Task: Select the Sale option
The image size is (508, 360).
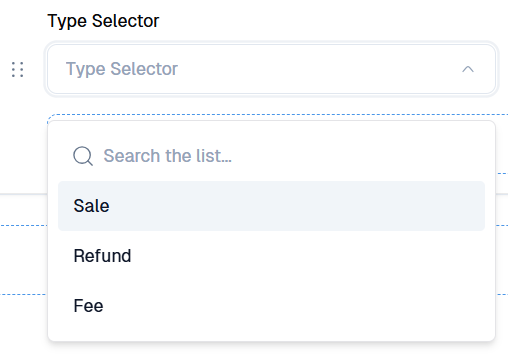Action: (x=91, y=206)
